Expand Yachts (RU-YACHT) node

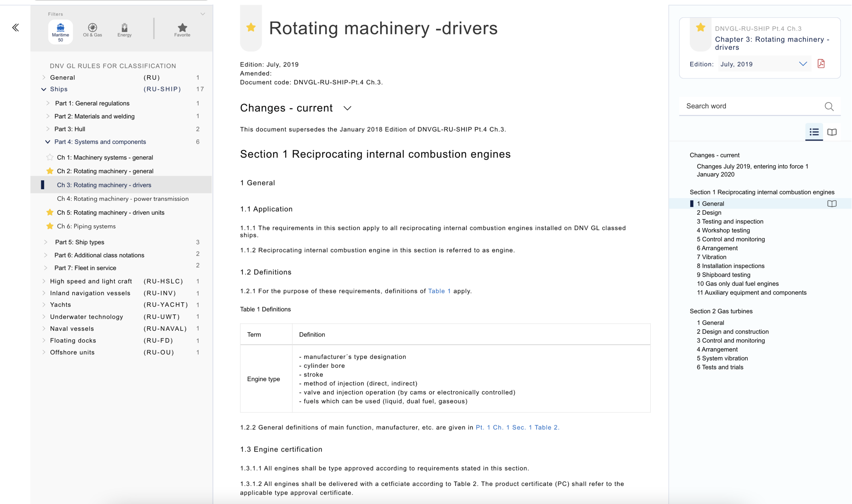(44, 305)
